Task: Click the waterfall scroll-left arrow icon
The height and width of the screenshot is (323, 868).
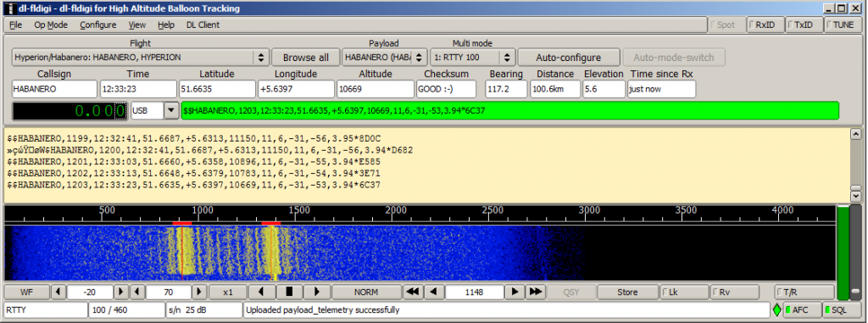Action: [263, 292]
